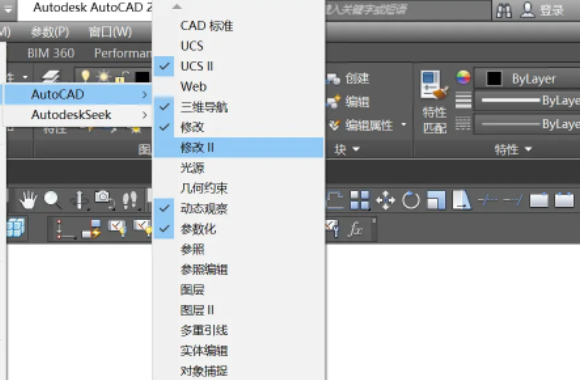Enable the 多重引线 toolbar
Screen dimensions: 580x380
[238, 330]
